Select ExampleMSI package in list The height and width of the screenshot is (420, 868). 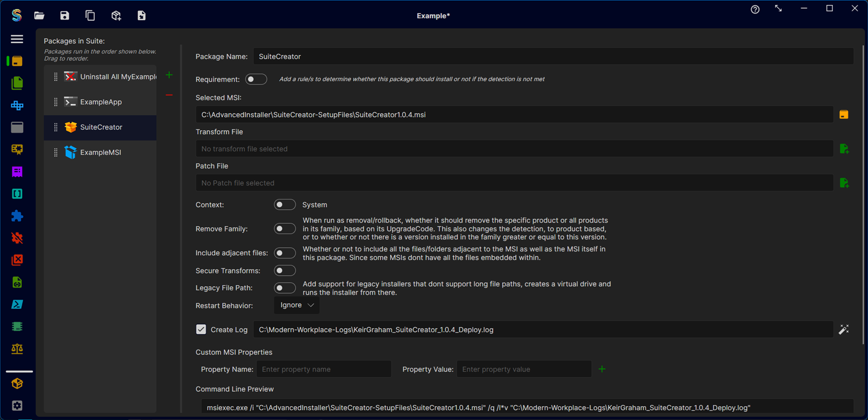click(100, 152)
